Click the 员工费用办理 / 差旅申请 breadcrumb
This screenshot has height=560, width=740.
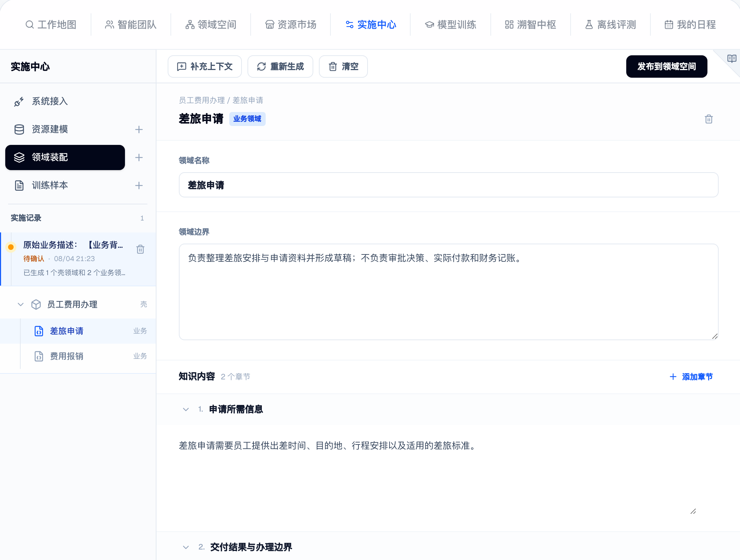click(x=221, y=100)
